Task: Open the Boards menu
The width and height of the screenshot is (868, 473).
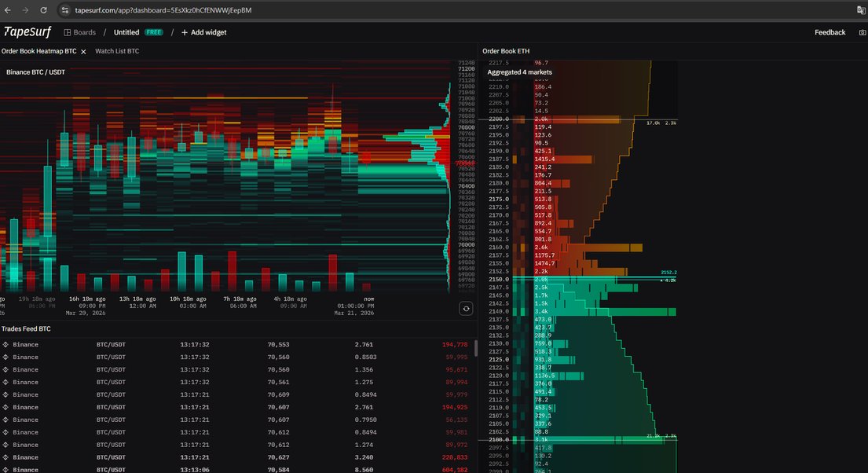Action: pos(79,32)
